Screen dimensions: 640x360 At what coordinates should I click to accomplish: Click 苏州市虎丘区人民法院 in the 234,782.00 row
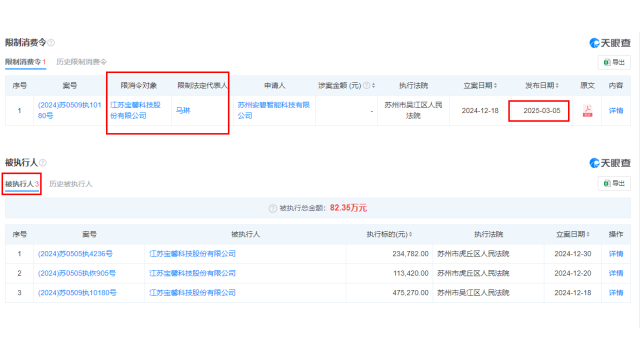coord(473,254)
